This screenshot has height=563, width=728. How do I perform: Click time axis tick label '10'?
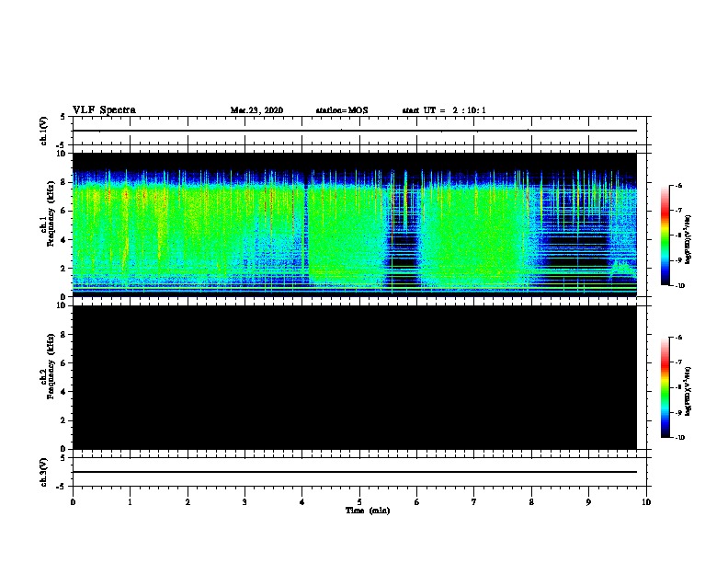pos(646,501)
